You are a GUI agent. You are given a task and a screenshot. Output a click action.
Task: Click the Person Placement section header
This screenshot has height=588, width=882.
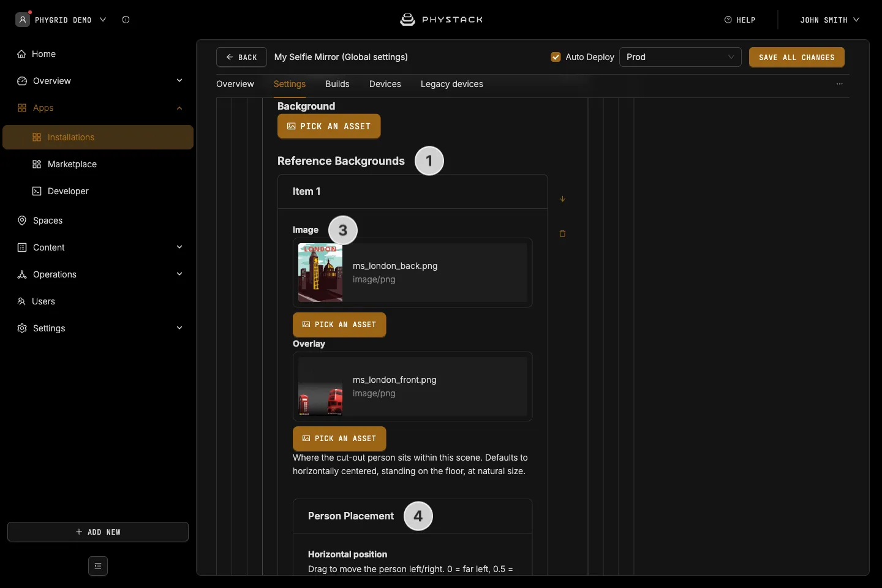(412, 516)
